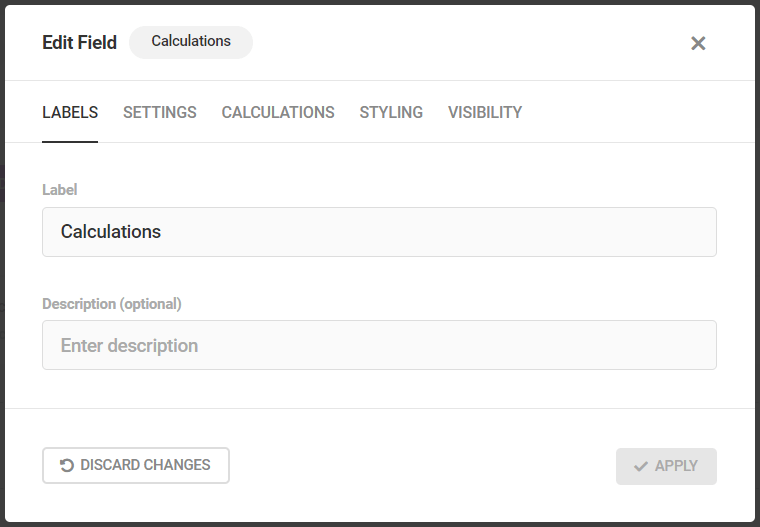The width and height of the screenshot is (760, 527).
Task: Click the Edit Field title text
Action: click(79, 43)
